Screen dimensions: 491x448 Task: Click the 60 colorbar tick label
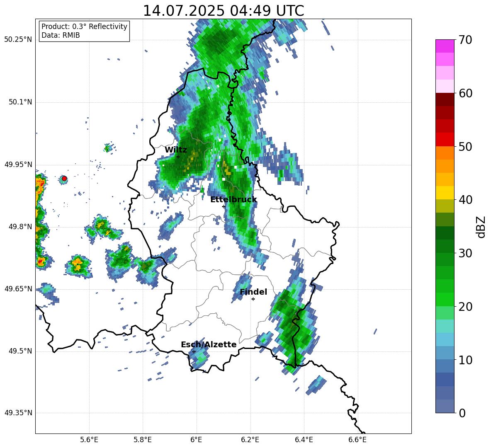tap(465, 93)
